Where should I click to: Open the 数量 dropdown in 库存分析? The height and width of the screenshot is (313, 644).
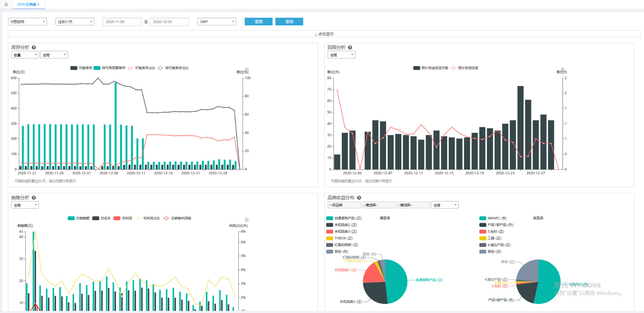coord(25,55)
